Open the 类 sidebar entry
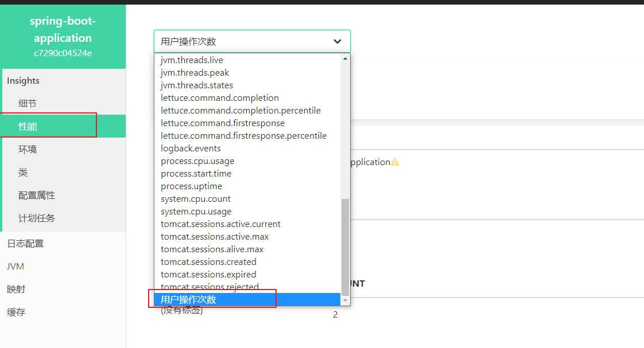The height and width of the screenshot is (348, 644). coord(23,173)
